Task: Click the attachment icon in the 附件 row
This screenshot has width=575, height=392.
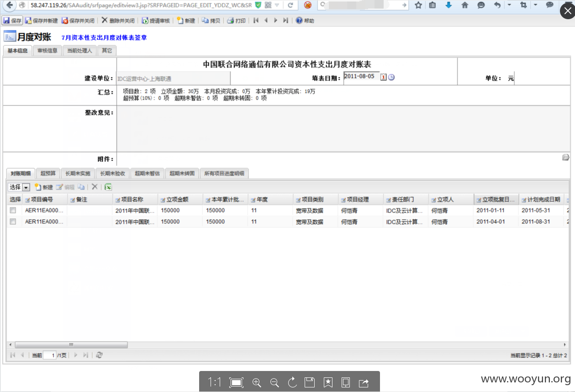Action: click(x=566, y=158)
